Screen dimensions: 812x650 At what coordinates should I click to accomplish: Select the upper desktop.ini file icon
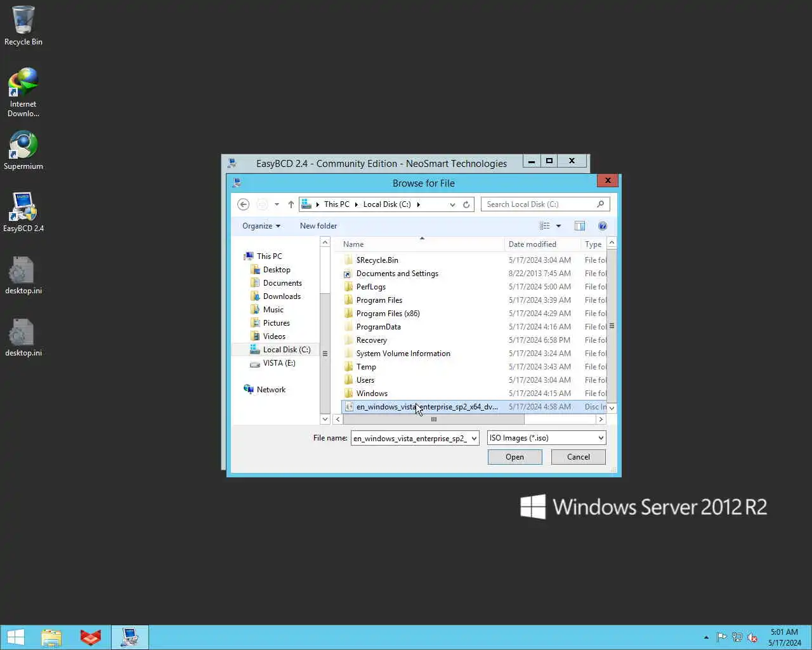[x=23, y=275]
